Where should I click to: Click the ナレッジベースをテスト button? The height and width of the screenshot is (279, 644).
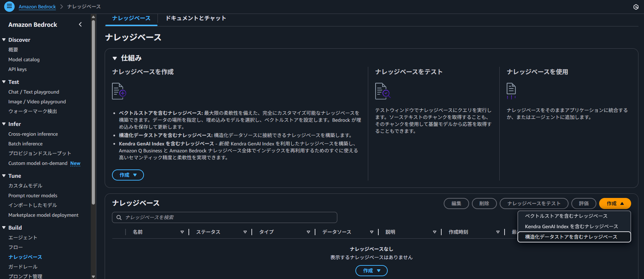(x=534, y=204)
